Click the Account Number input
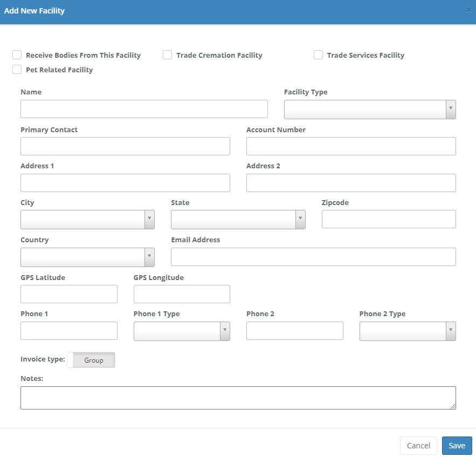Screen dimensions: 476x457 click(x=351, y=146)
